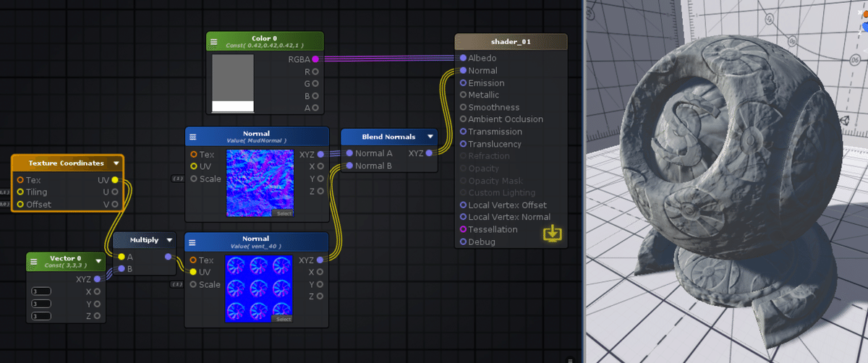Click the Scale value field beside MudNormal node
The width and height of the screenshot is (868, 363).
tap(178, 179)
